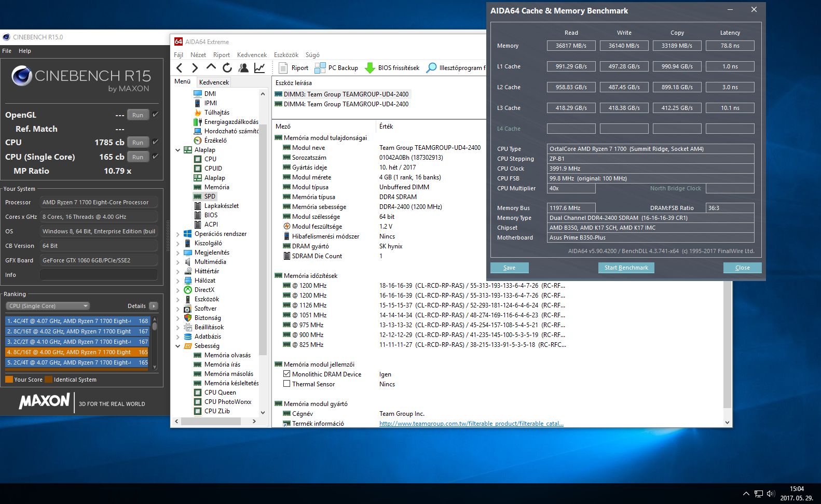Click the AIDA64 up-level arrow

click(211, 67)
